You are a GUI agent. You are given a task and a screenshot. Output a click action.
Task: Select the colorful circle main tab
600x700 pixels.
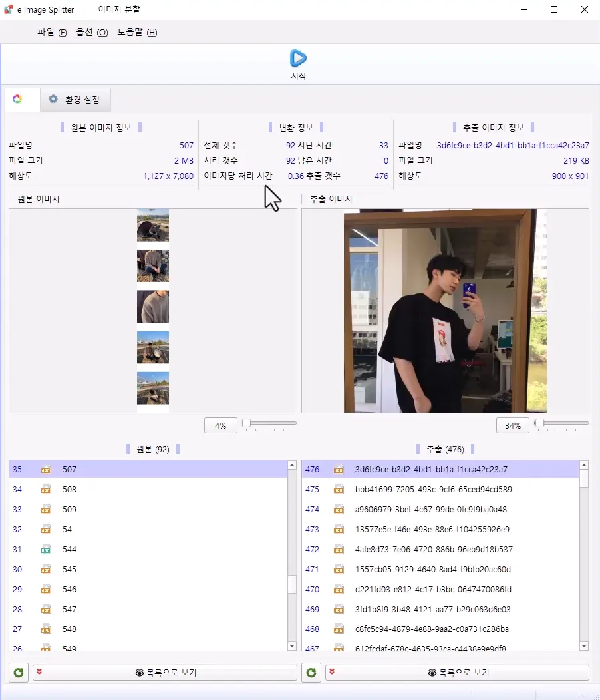pos(17,99)
